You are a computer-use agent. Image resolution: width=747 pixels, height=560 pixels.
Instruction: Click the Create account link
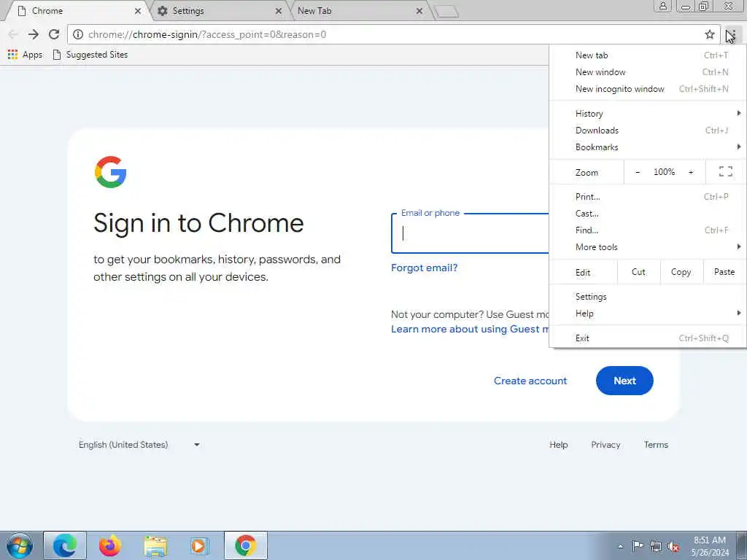click(x=530, y=381)
